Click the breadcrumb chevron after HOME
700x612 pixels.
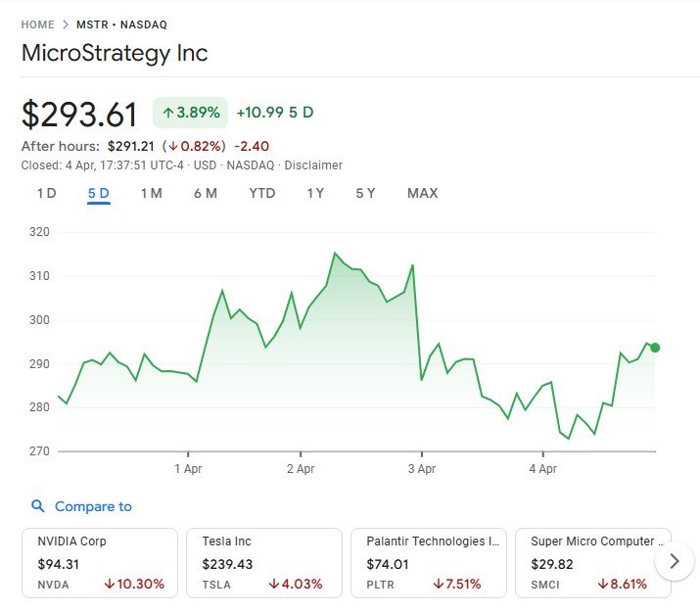66,24
